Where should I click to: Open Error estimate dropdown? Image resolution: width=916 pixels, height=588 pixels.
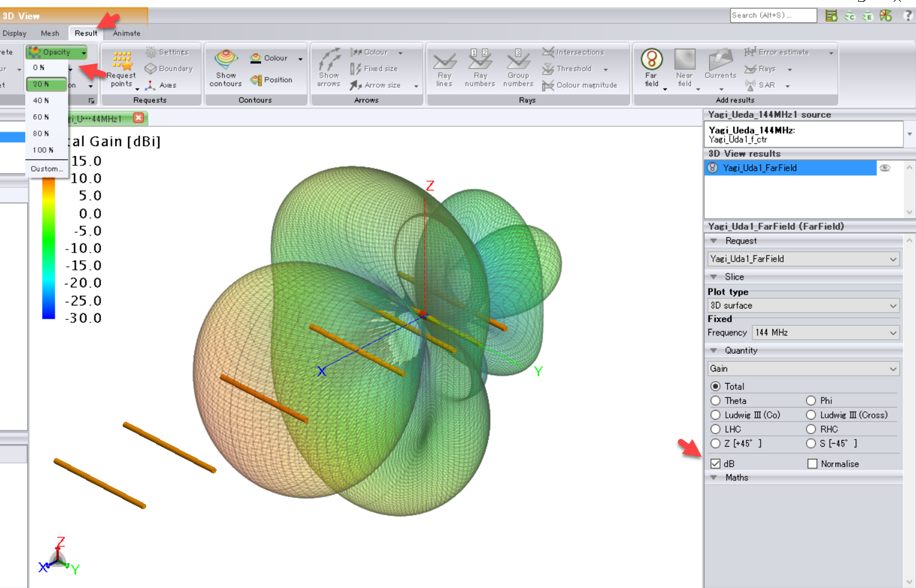point(831,53)
